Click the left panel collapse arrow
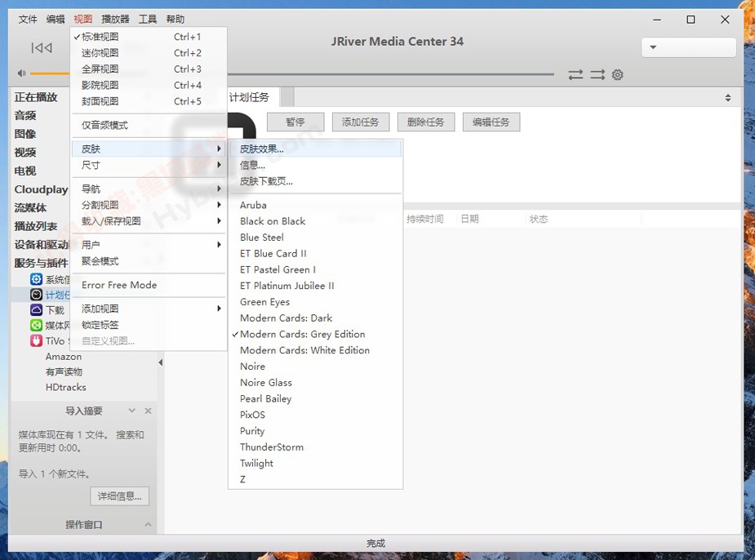 click(160, 362)
